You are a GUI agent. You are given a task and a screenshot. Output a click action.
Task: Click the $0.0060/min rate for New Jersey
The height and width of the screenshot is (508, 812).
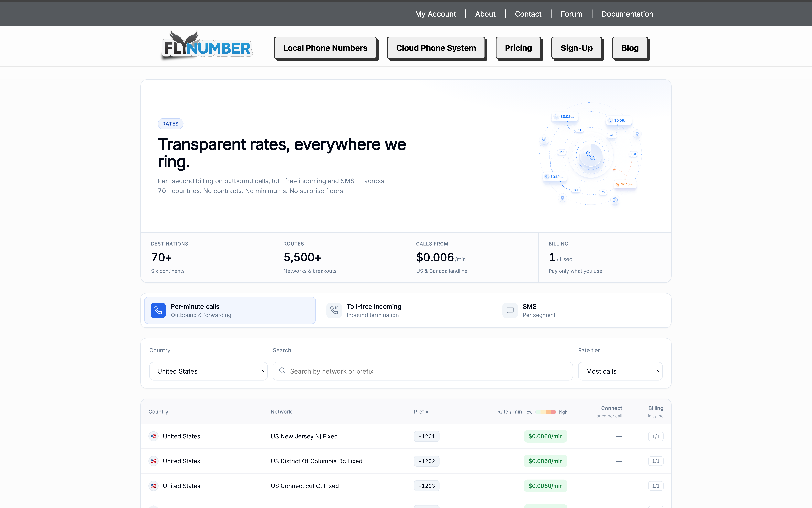546,436
